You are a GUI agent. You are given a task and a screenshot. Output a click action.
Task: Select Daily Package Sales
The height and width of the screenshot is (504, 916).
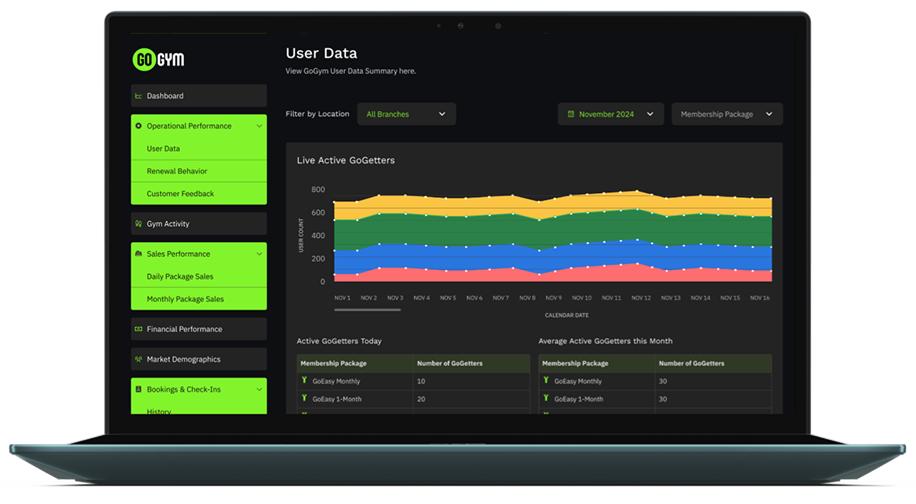199,276
